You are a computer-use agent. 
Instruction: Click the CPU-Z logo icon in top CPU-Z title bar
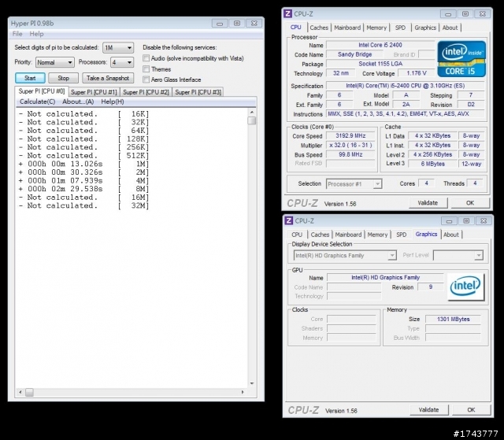coord(287,14)
